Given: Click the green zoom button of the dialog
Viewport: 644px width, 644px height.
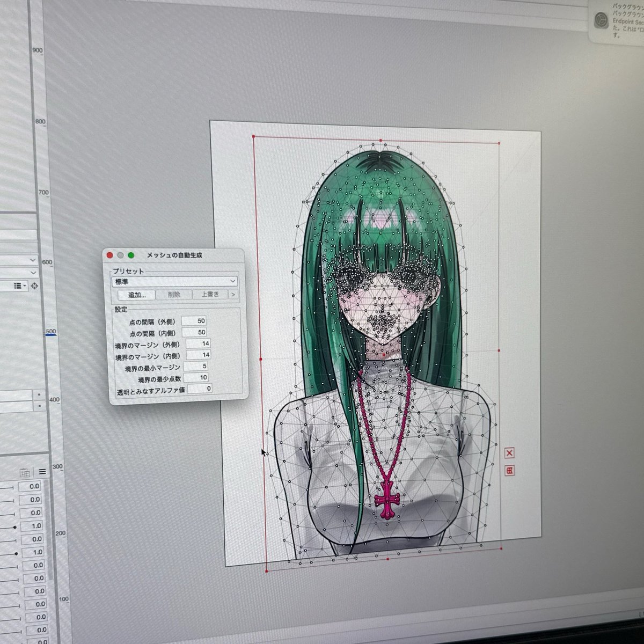Looking at the screenshot, I should [130, 255].
